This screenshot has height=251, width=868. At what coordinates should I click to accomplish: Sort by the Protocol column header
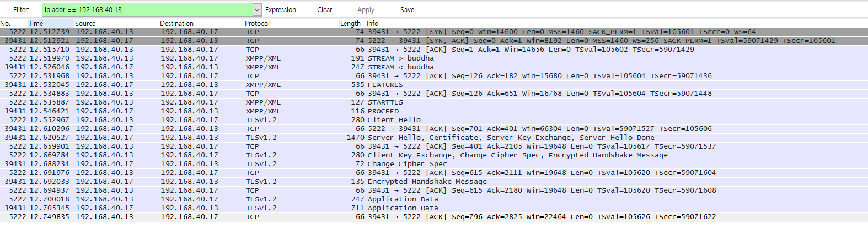pos(292,23)
